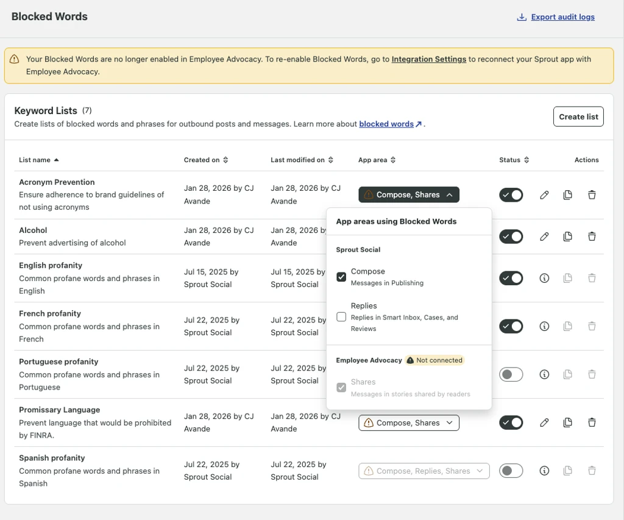Edit the Alcohol list with pencil icon
Screen dimensions: 624x520
(544, 237)
